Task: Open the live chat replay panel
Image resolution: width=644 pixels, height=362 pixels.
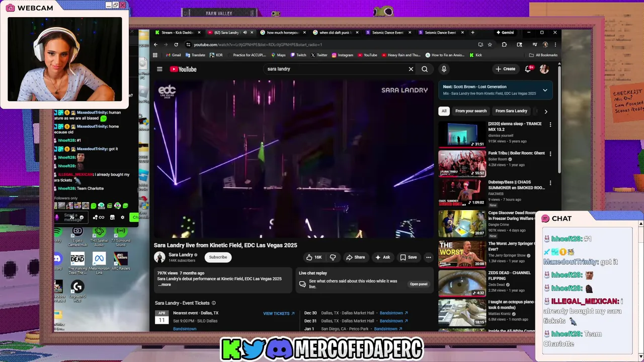Action: (x=418, y=284)
